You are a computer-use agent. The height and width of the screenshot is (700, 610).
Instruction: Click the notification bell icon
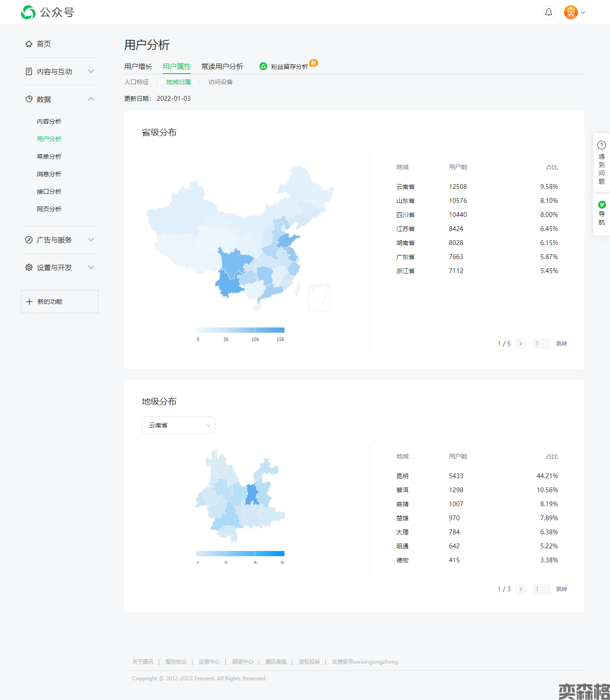(548, 12)
